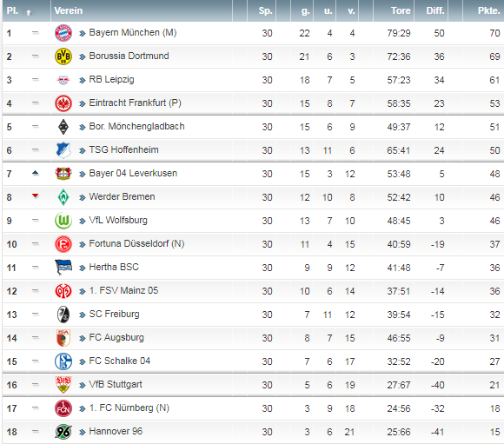
Task: Open the SC Freiburg team link
Action: (114, 315)
